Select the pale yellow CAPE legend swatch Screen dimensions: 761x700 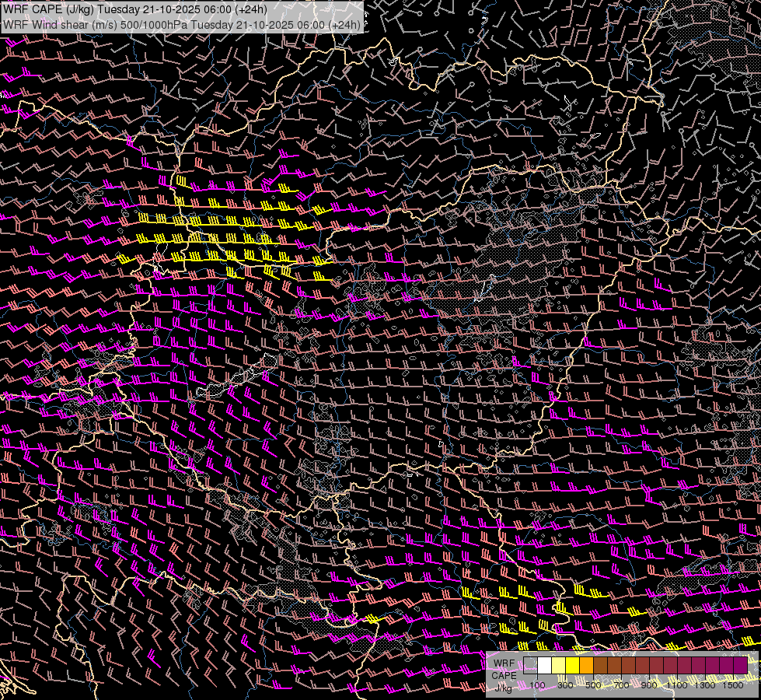(x=559, y=666)
